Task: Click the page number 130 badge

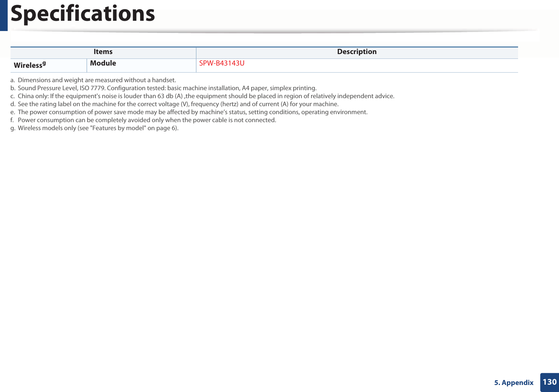Action: point(549,382)
